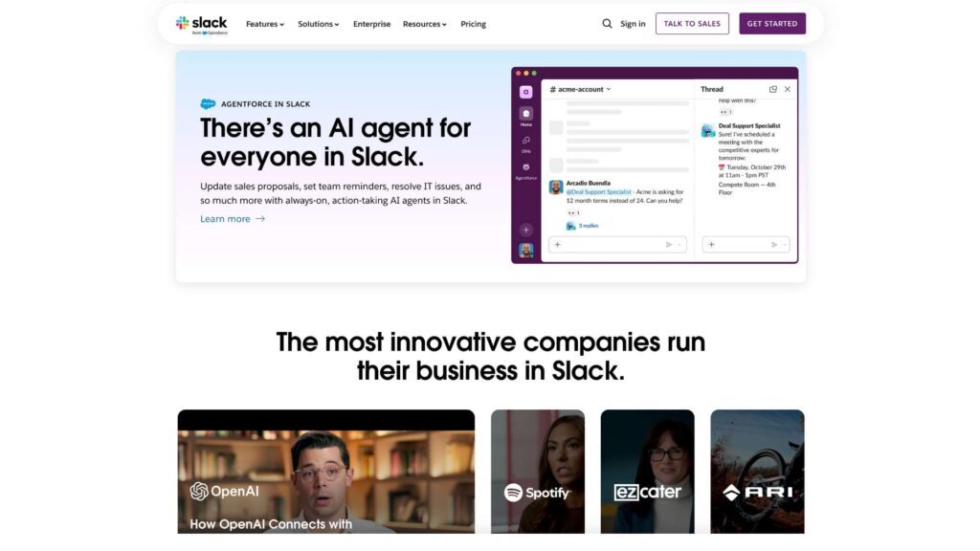This screenshot has height=551, width=980.
Task: Click the send arrow in the composer
Action: pos(669,244)
